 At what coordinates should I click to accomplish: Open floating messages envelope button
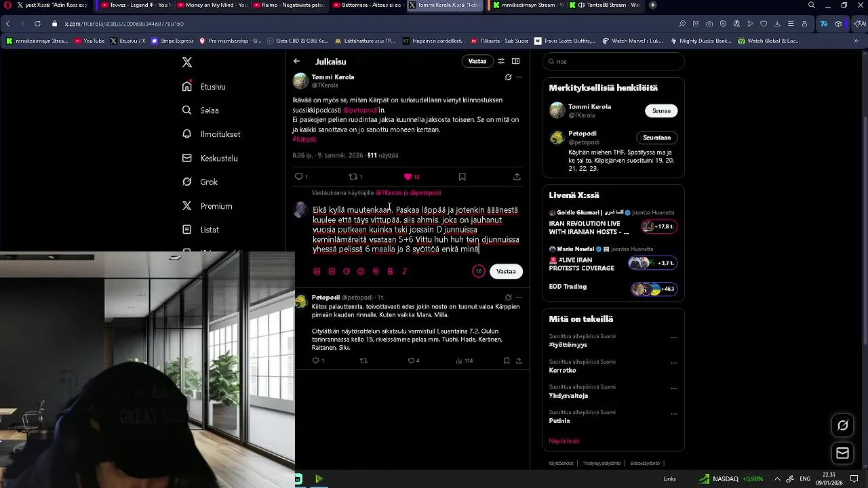pyautogui.click(x=843, y=453)
